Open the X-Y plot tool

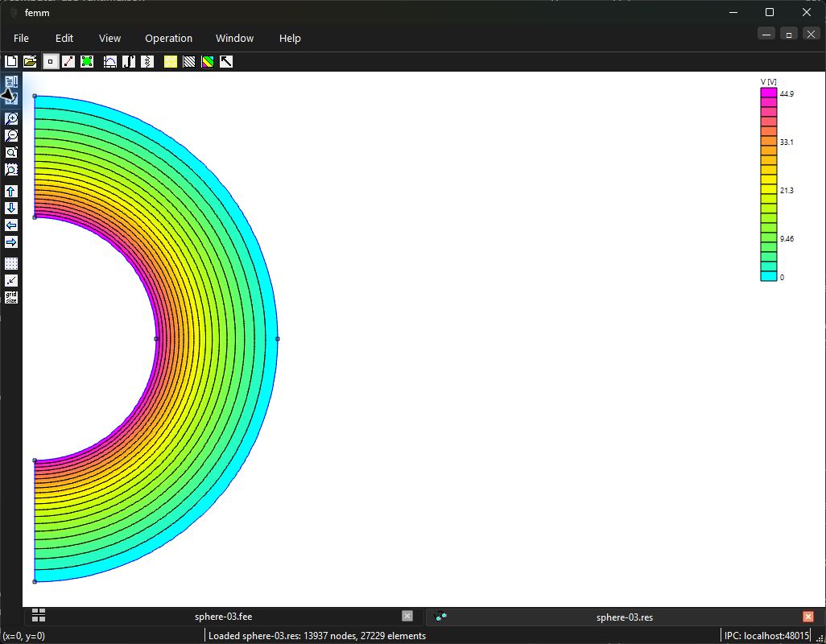point(110,62)
